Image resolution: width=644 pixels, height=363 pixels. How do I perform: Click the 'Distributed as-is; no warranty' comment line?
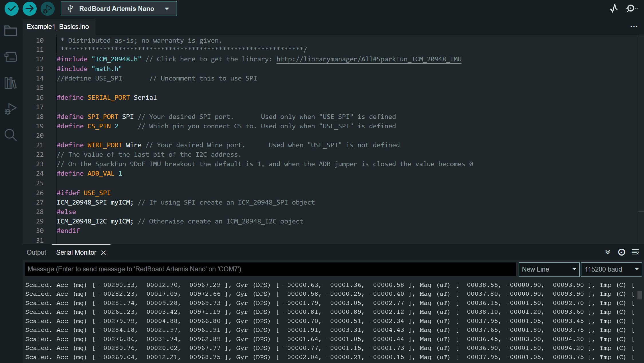(141, 41)
